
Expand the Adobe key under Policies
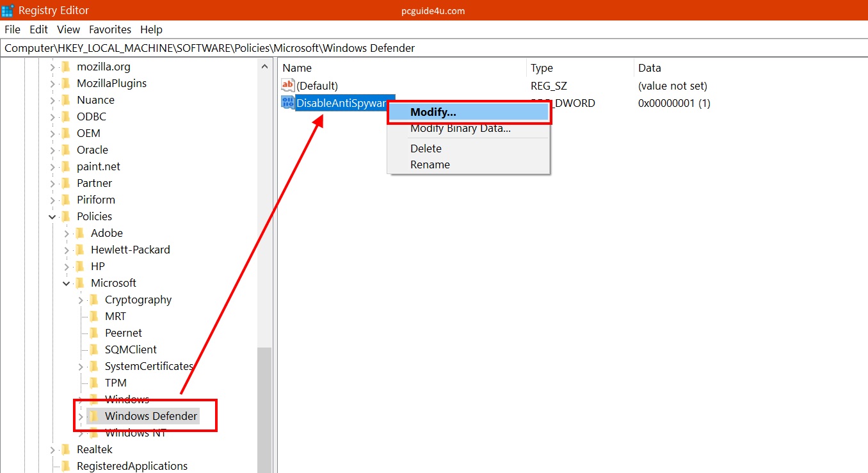pos(67,234)
